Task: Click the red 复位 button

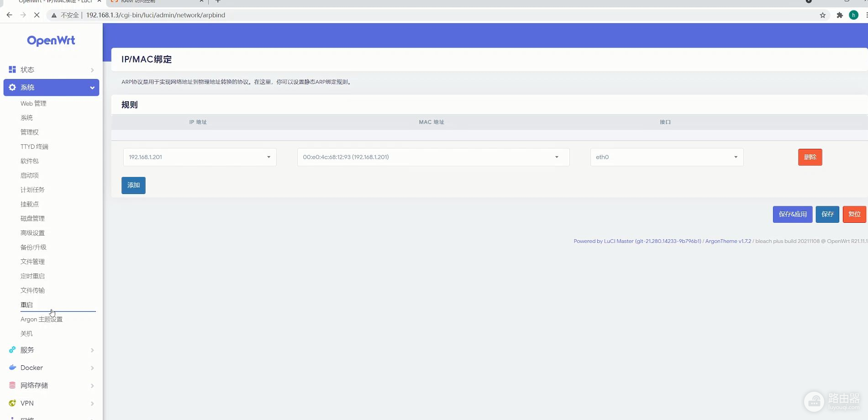Action: [x=854, y=214]
